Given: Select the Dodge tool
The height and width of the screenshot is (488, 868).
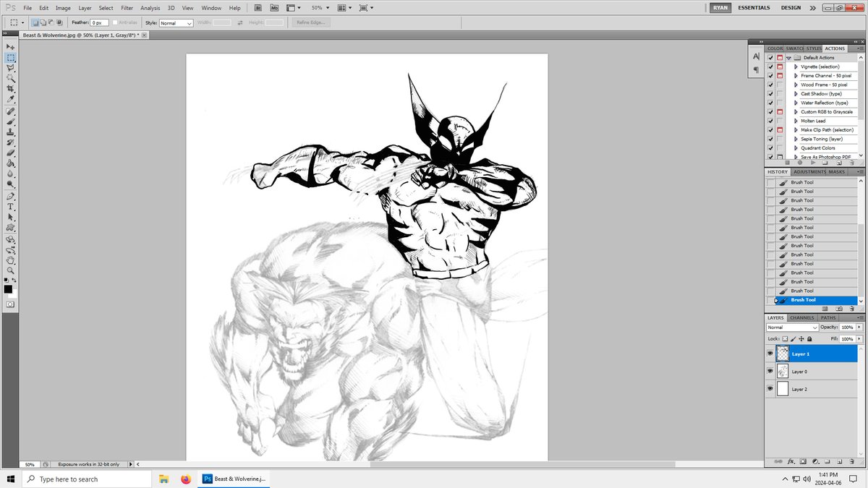Looking at the screenshot, I should [x=11, y=184].
